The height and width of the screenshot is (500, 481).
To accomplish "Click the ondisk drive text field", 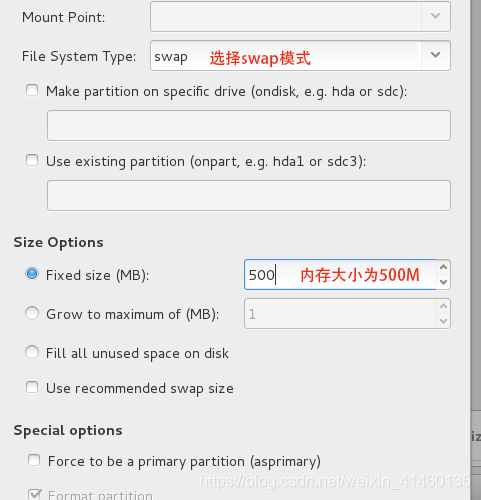I will pyautogui.click(x=249, y=125).
